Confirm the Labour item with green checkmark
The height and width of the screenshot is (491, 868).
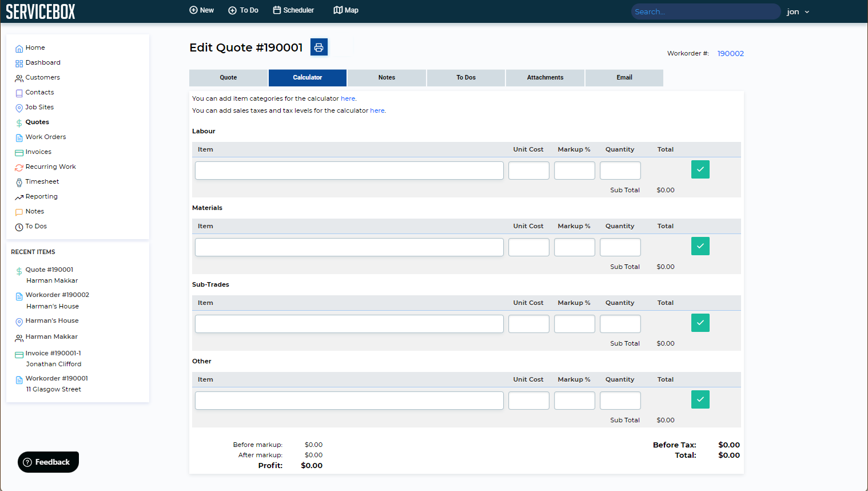700,169
